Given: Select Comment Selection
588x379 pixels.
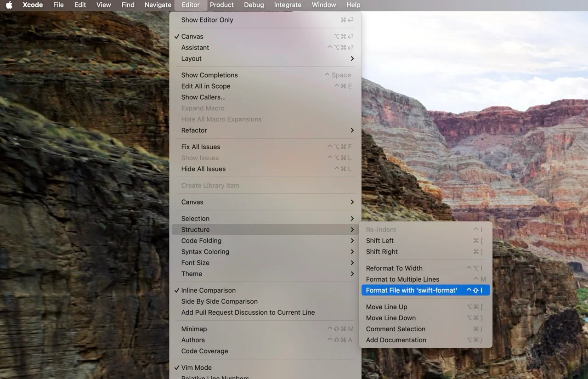Looking at the screenshot, I should tap(396, 329).
